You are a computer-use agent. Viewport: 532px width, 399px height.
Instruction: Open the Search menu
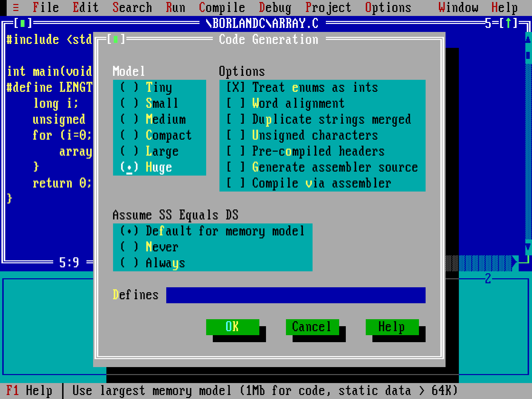point(132,7)
